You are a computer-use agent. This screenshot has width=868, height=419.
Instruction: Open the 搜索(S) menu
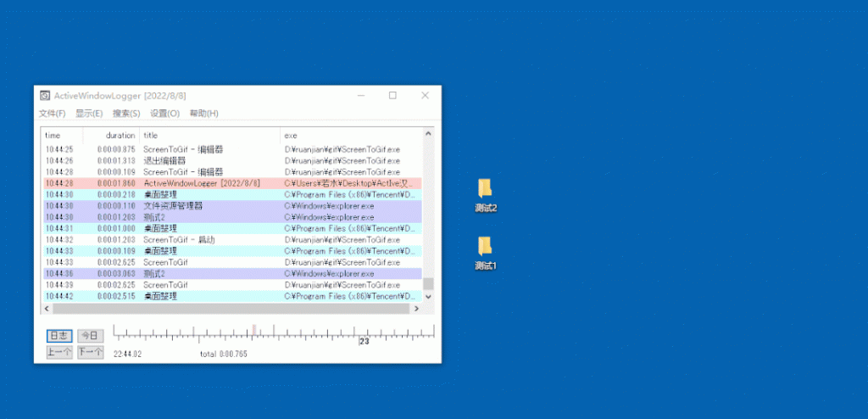point(126,113)
